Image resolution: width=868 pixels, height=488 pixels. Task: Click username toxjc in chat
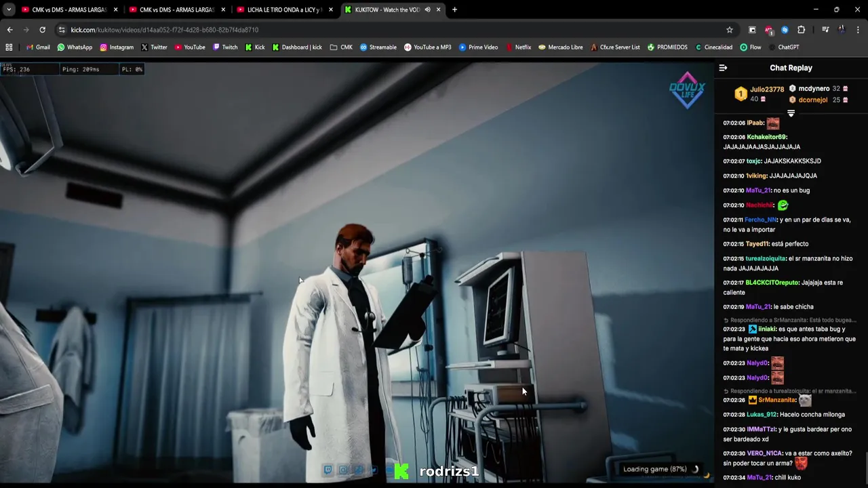(753, 161)
